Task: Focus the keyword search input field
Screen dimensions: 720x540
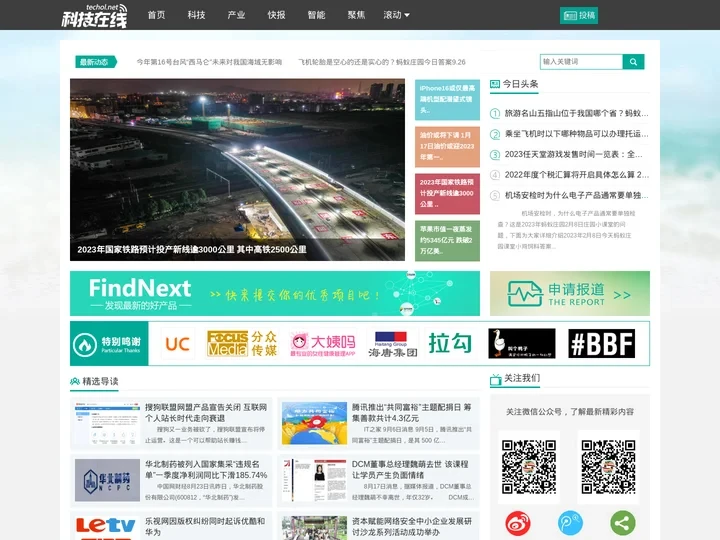Action: point(581,62)
